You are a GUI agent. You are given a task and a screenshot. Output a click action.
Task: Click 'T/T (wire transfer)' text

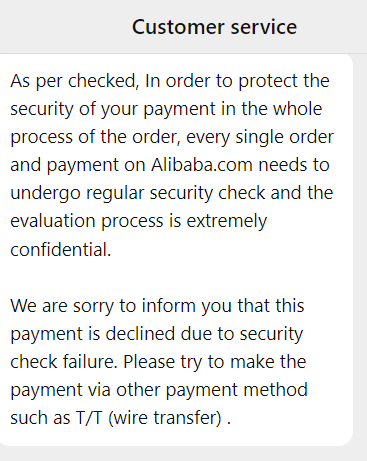pos(149,417)
